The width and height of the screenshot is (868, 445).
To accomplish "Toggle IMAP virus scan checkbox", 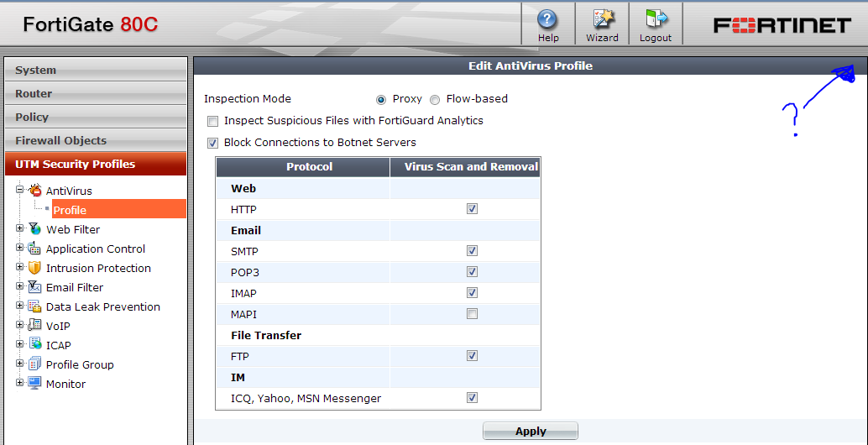I will click(472, 292).
